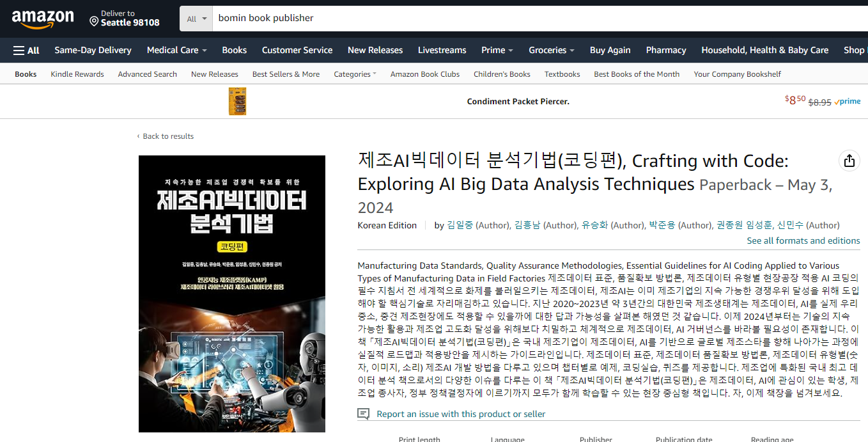Screen dimensions: 868x442
Task: Open Livestreams
Action: (x=442, y=50)
